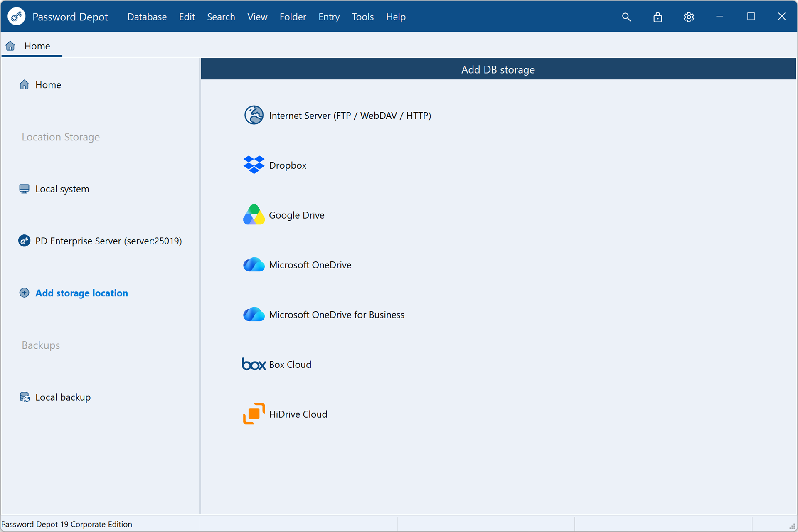Open PD Enterprise Server (server:25019)
The image size is (798, 532).
pos(108,241)
